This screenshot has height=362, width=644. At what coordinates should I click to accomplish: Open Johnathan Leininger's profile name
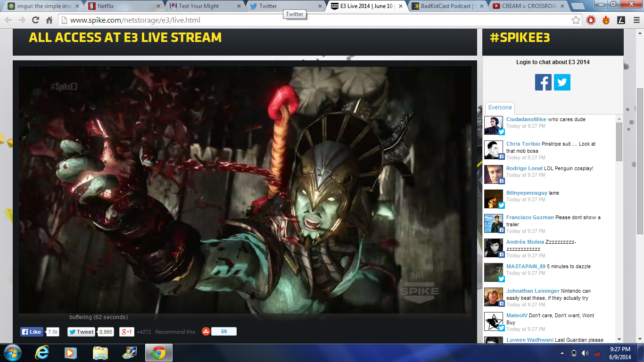point(533,291)
